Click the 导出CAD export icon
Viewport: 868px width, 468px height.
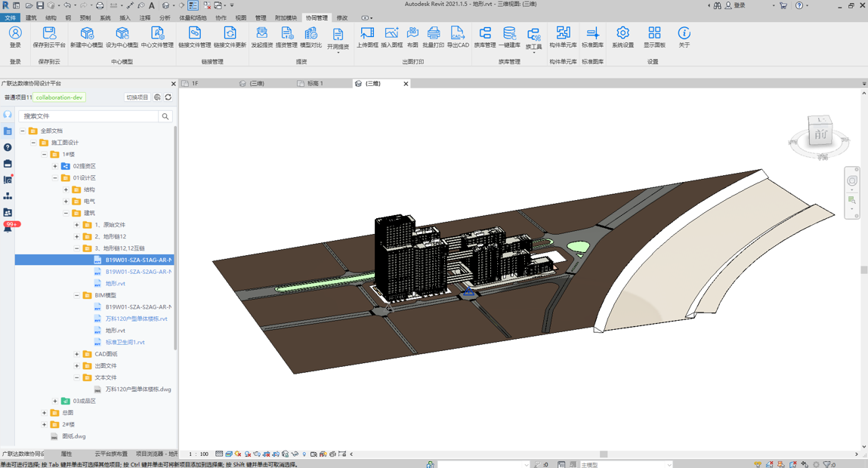[x=458, y=34]
